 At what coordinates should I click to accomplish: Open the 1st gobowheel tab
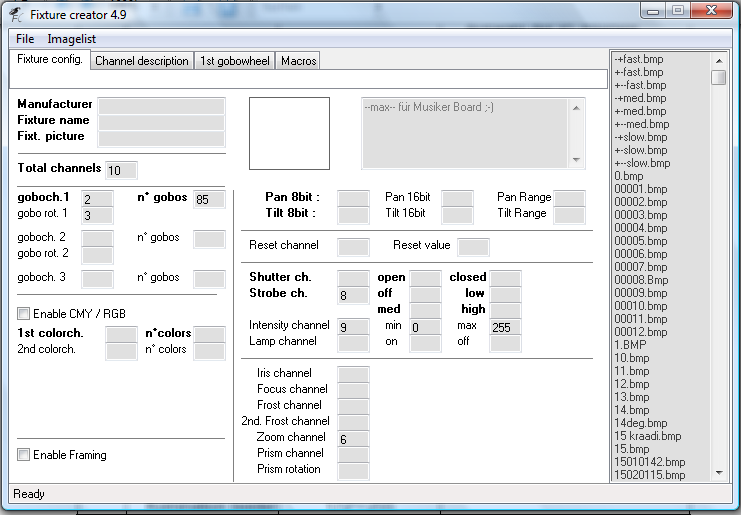click(234, 61)
